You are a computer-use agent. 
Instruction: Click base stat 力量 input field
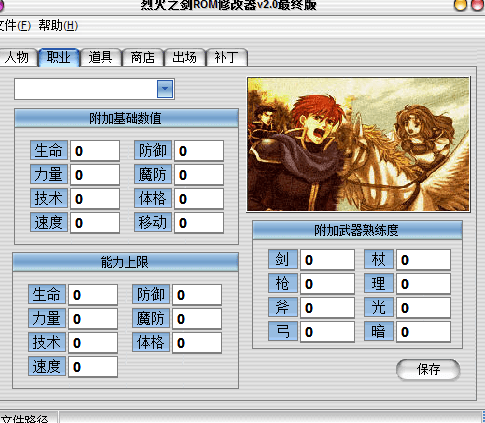point(95,175)
